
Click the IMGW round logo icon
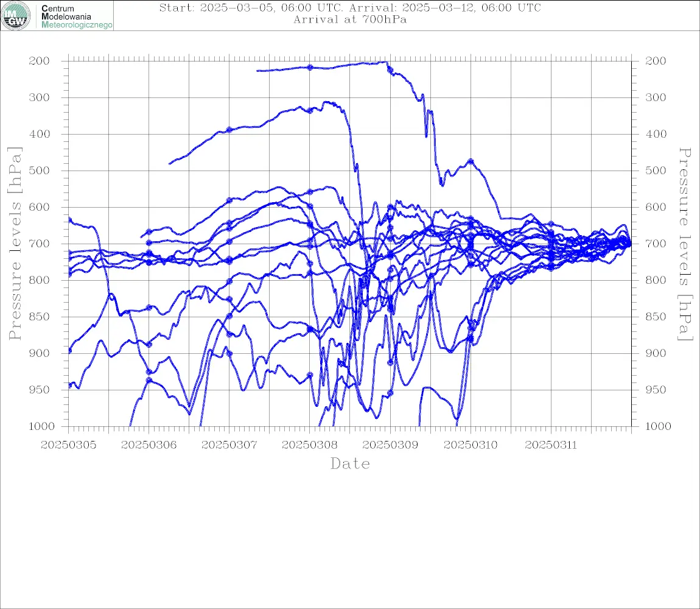click(16, 16)
